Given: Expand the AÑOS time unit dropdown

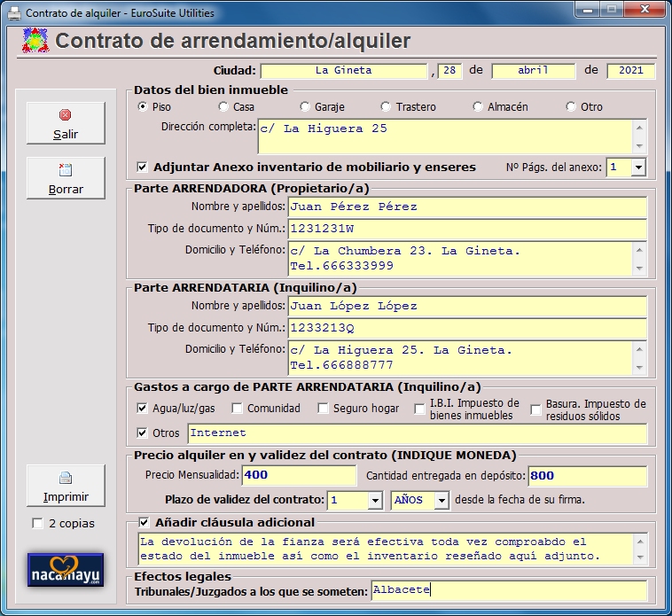Looking at the screenshot, I should [x=441, y=500].
